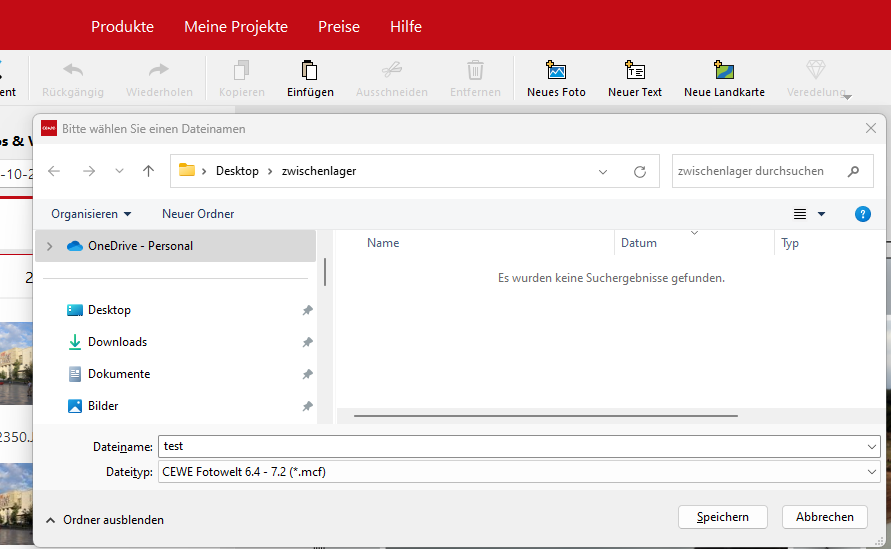Collapse folders via Ordner ausblenden

(x=104, y=520)
